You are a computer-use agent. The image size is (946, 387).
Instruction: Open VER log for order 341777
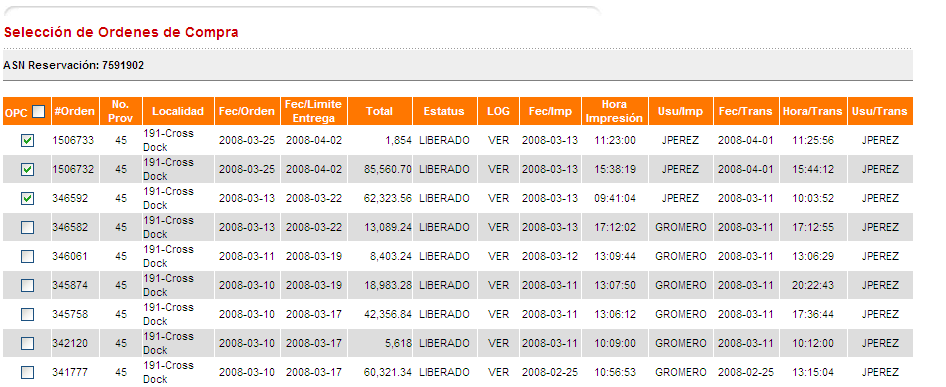click(x=498, y=373)
